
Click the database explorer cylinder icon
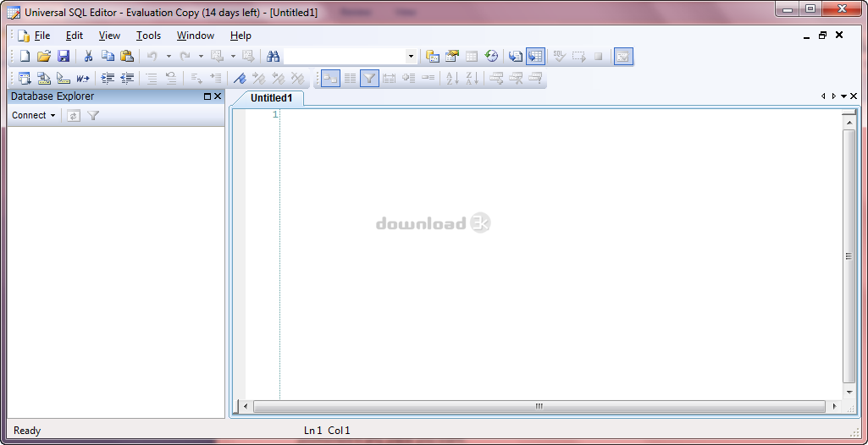coord(433,56)
